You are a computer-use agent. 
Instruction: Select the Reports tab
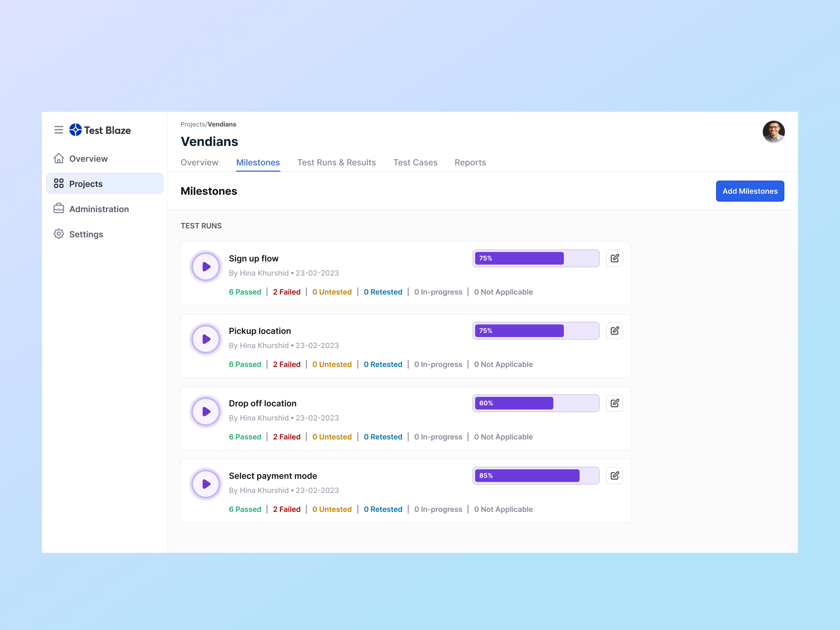tap(470, 162)
